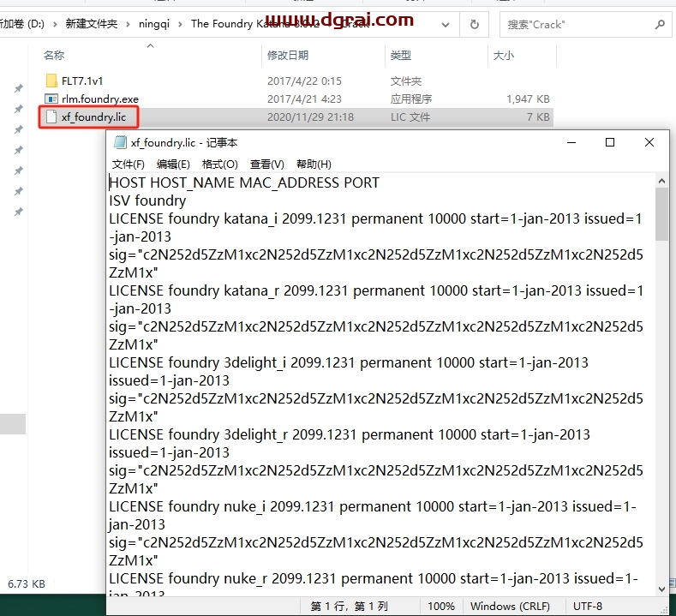Sort files by 类型 column header

(x=400, y=55)
